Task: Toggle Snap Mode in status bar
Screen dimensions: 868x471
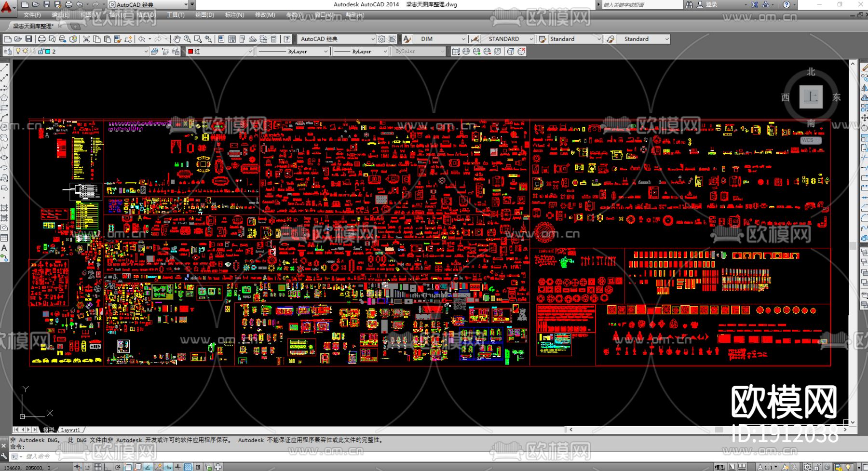Action: [88, 467]
